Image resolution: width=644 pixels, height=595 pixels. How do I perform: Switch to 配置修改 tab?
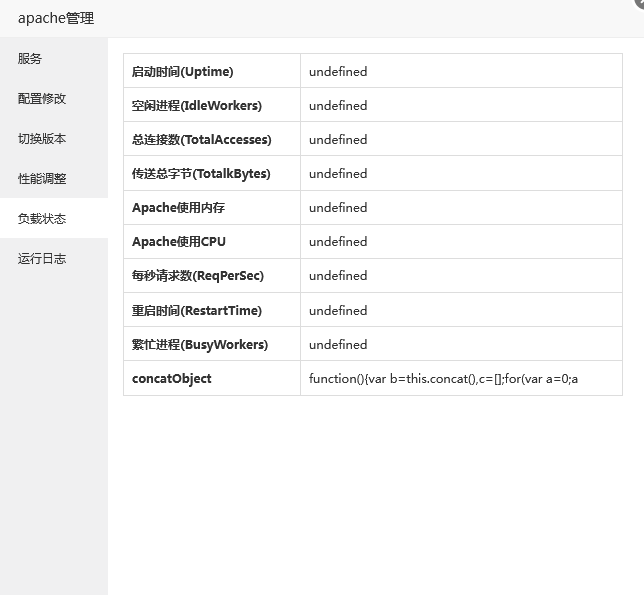pyautogui.click(x=54, y=99)
